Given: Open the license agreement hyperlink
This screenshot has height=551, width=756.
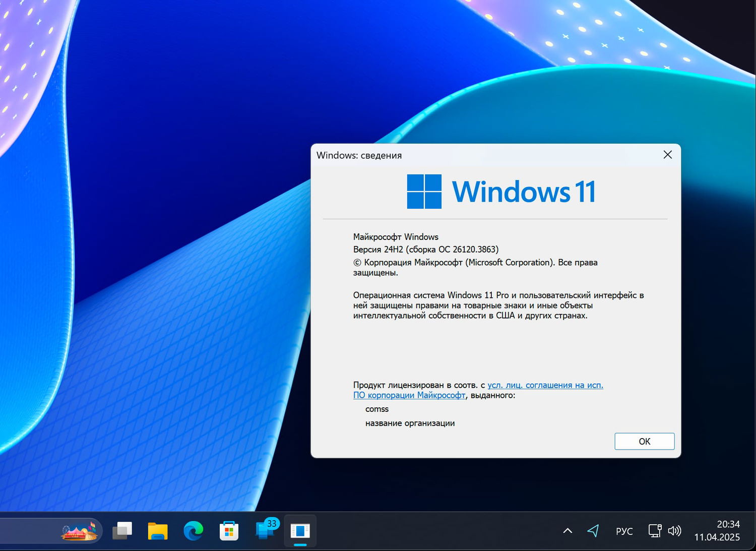Looking at the screenshot, I should (x=545, y=385).
